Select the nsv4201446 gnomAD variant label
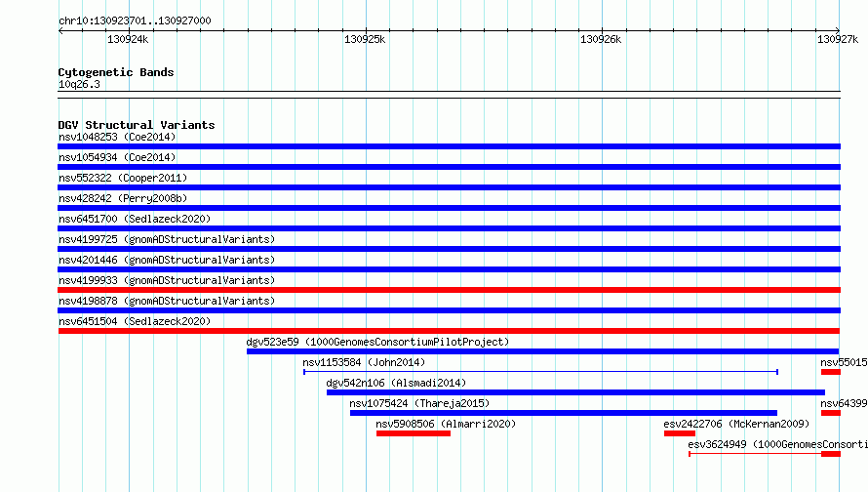This screenshot has height=492, width=868. point(167,260)
